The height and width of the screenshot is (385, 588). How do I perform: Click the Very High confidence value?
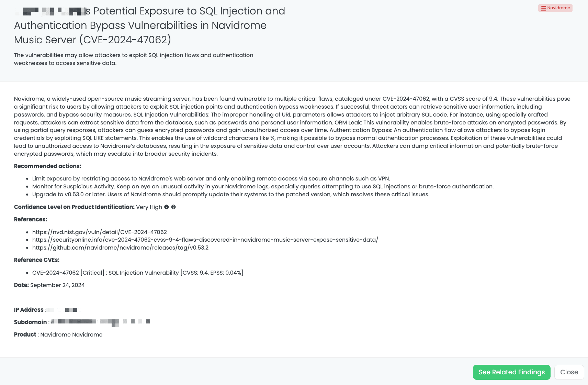pyautogui.click(x=149, y=207)
